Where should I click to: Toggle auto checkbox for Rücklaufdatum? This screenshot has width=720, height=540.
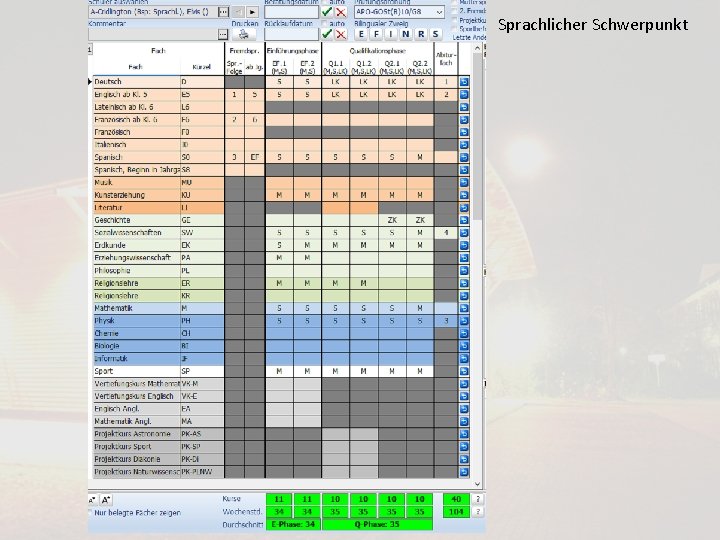tap(325, 23)
